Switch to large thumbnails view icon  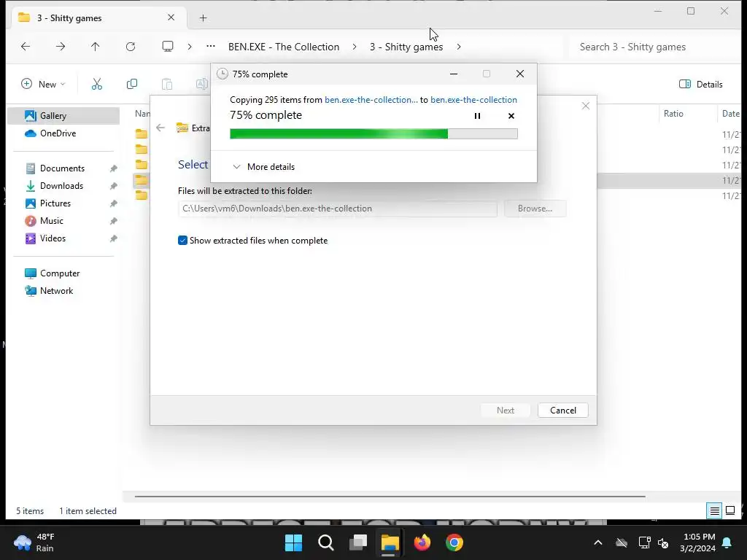pos(730,511)
